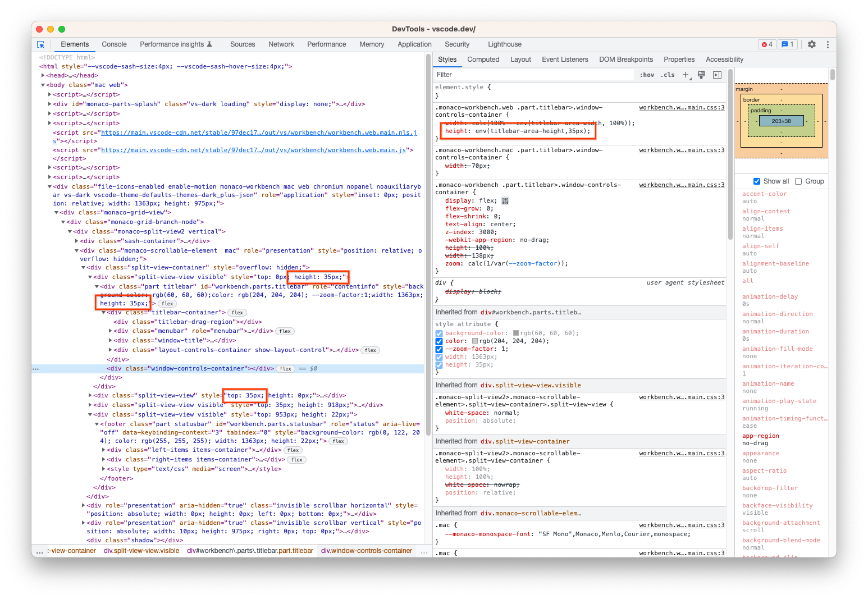Open the flex editor icon next to display: flex
Image resolution: width=868 pixels, height=599 pixels.
(505, 200)
